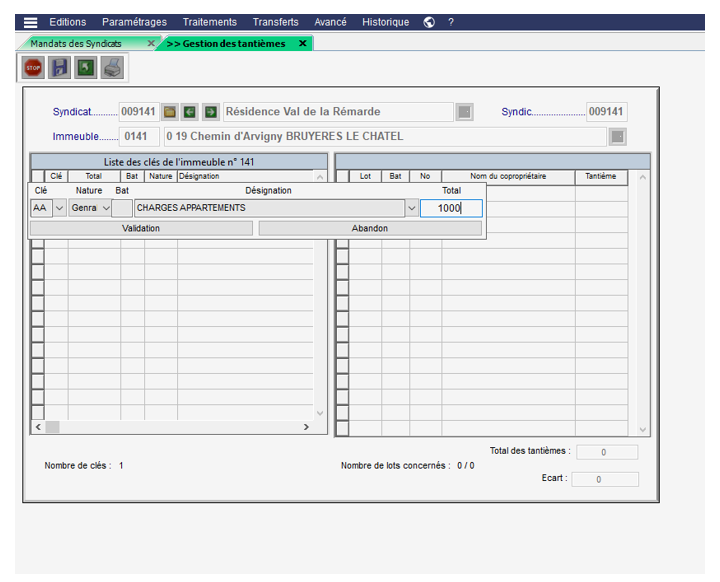Click the green export icon in toolbar
Viewport: 720px width, 582px height.
pyautogui.click(x=86, y=68)
